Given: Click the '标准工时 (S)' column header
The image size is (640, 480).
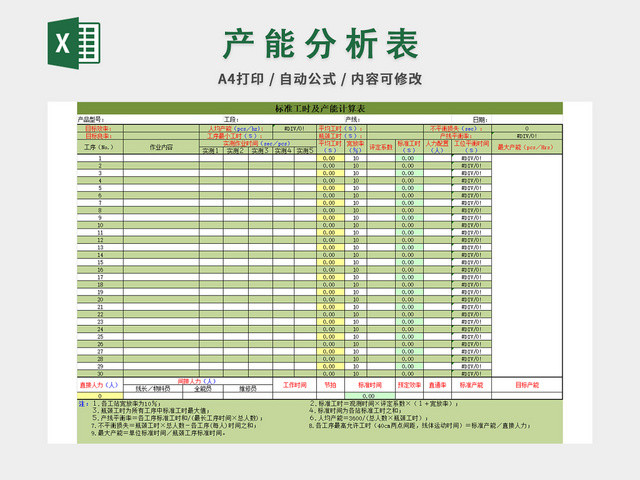Looking at the screenshot, I should [409, 147].
